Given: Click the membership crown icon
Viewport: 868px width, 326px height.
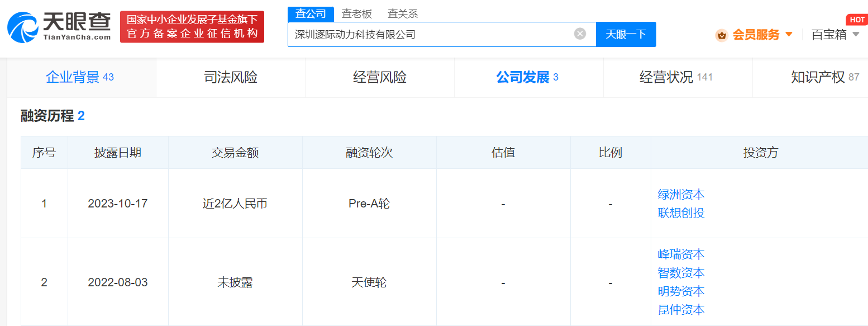Looking at the screenshot, I should (722, 35).
